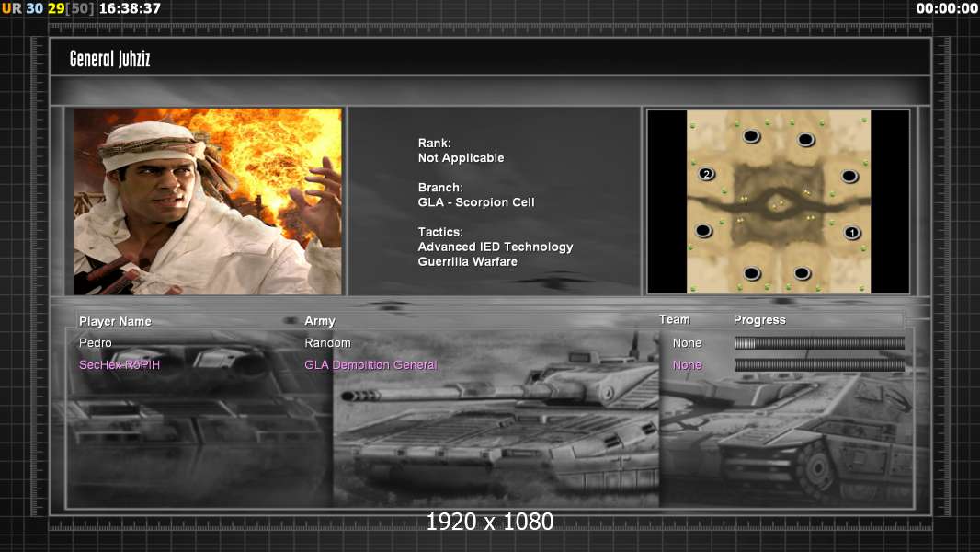Click SecHex-R5PIH's loading progress bar
Image resolution: width=980 pixels, height=552 pixels.
point(819,365)
